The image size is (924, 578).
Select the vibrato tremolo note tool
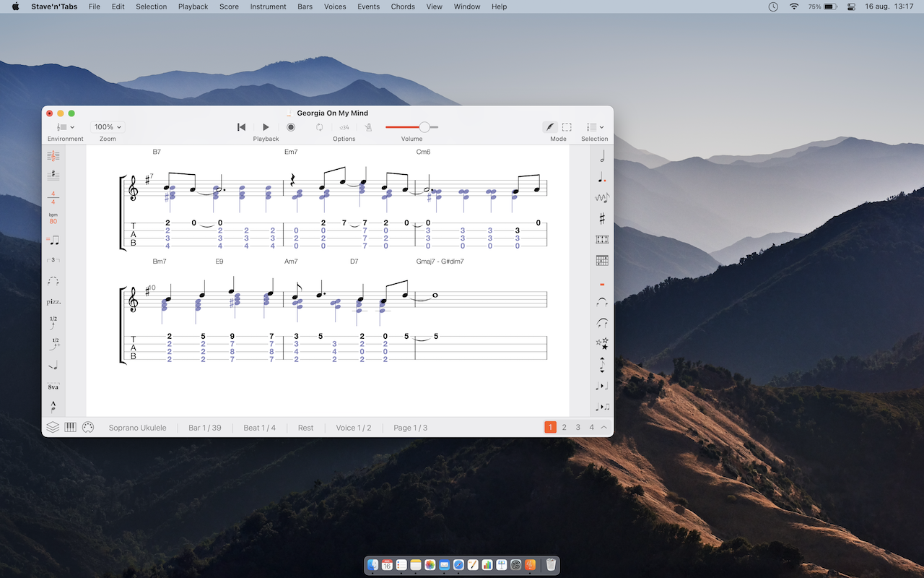pyautogui.click(x=602, y=197)
